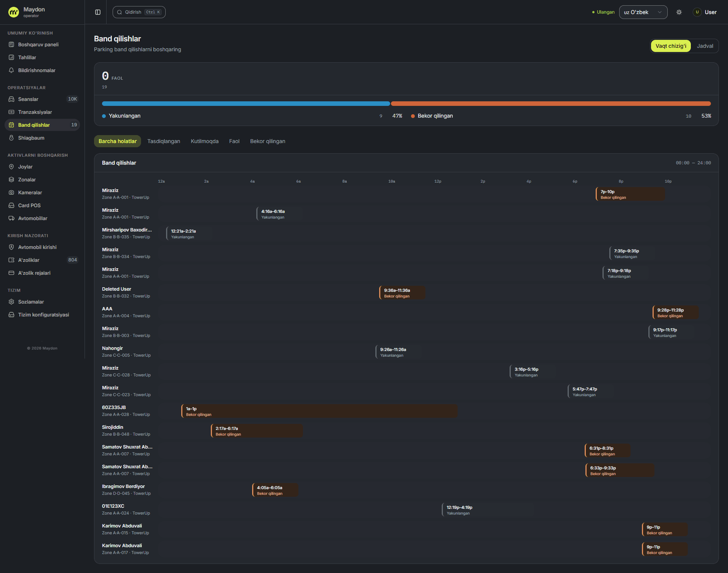The image size is (728, 573).
Task: Open the Tahlillar chart icon
Action: 11,57
